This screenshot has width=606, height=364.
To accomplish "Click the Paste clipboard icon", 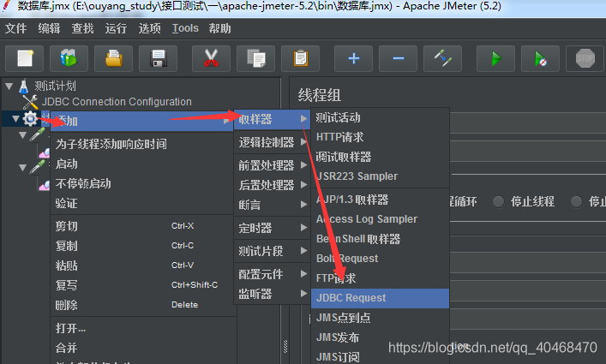I will (300, 59).
